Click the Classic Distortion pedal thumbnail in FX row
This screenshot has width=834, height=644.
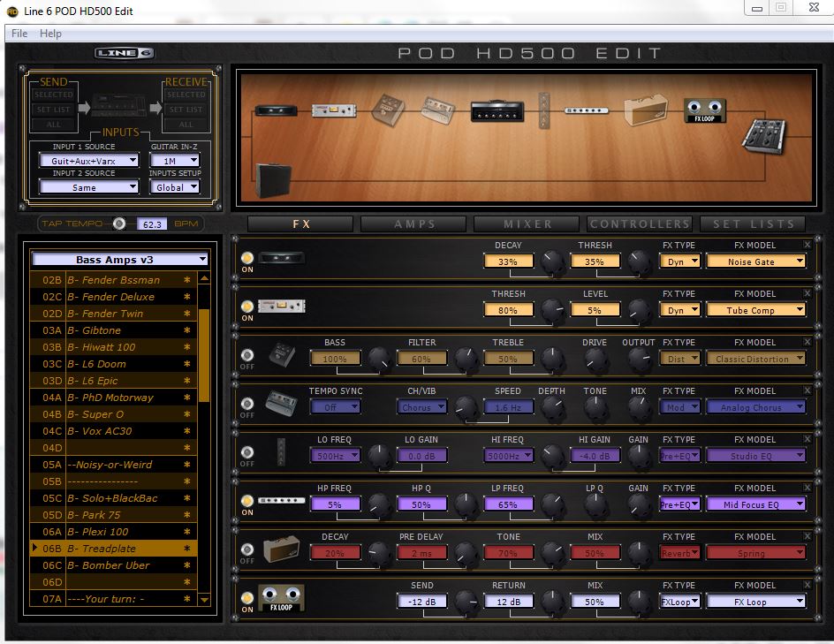(282, 355)
